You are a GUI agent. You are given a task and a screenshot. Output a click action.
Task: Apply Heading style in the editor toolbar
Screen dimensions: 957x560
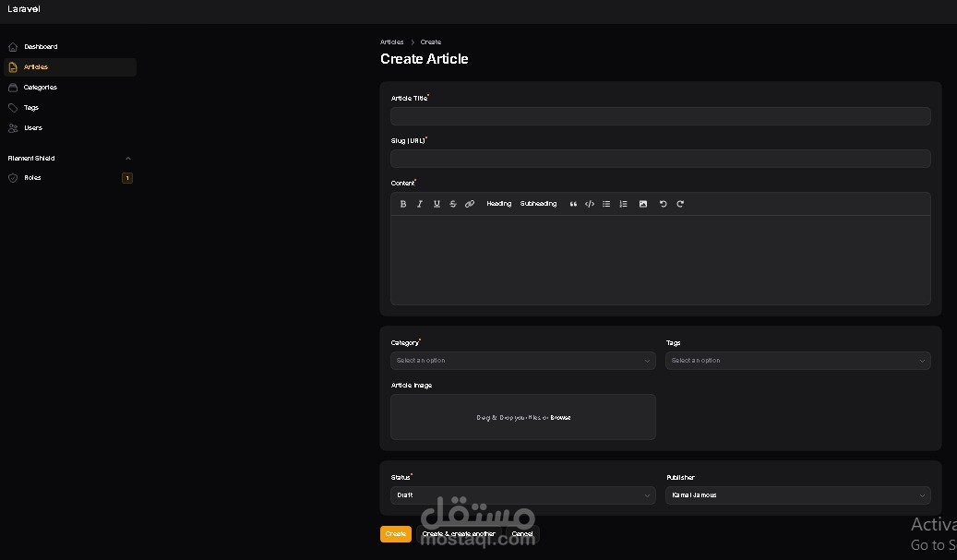point(498,204)
